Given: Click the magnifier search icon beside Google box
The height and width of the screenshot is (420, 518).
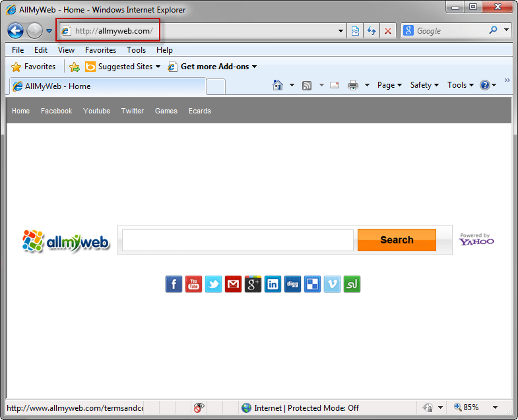Looking at the screenshot, I should pos(493,30).
